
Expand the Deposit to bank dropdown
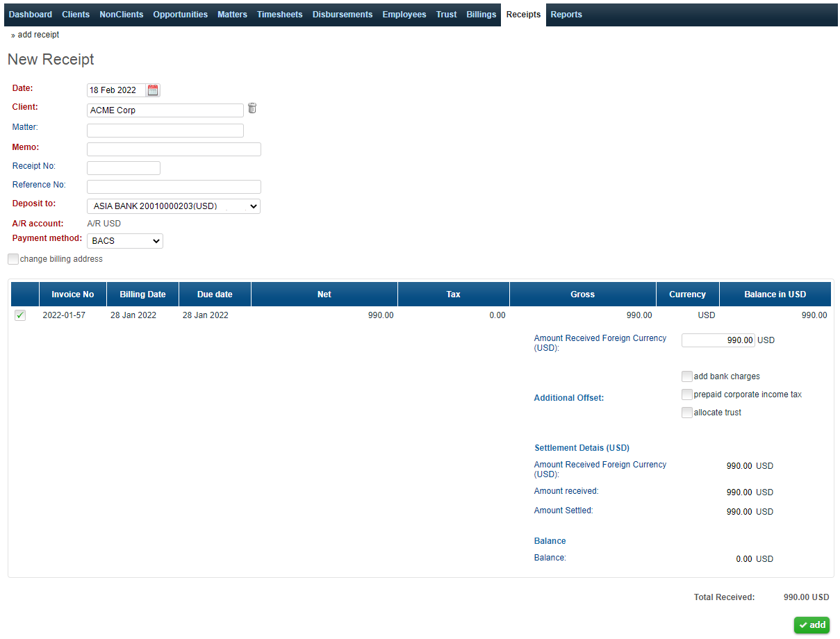click(173, 206)
